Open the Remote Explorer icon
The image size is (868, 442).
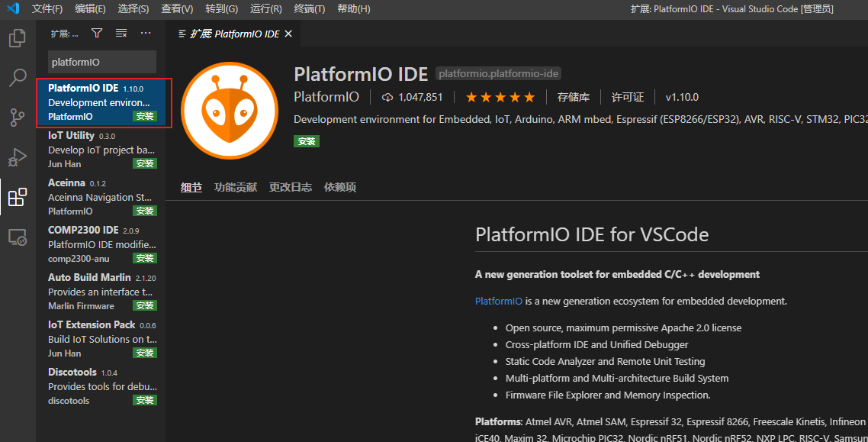(x=17, y=237)
